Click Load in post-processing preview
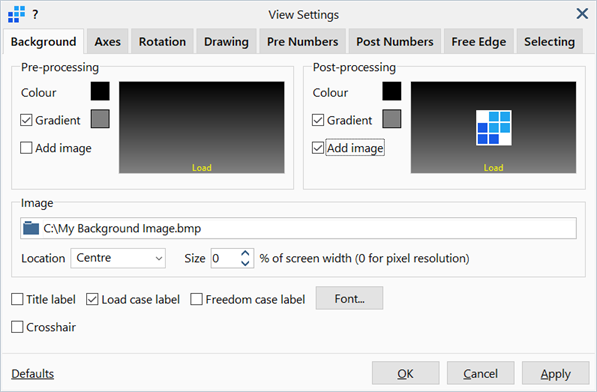The height and width of the screenshot is (392, 597). click(493, 168)
